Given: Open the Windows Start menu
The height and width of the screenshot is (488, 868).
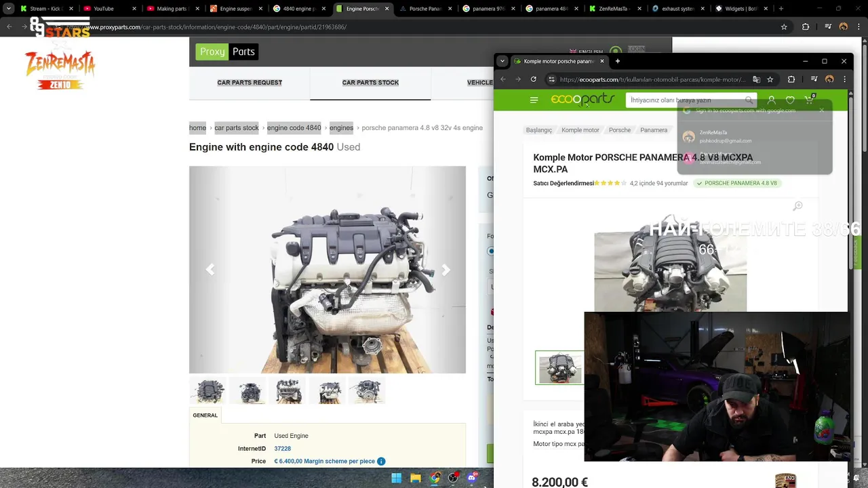Looking at the screenshot, I should pyautogui.click(x=397, y=478).
